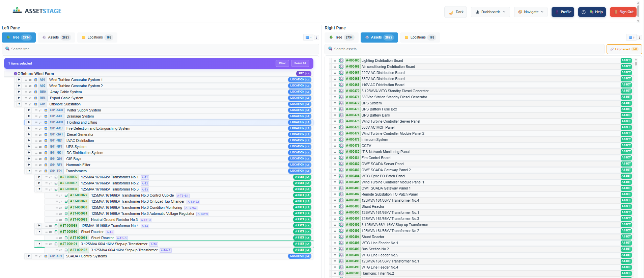Image resolution: width=644 pixels, height=278 pixels.
Task: Click the swap arrows icon on Shunt Reactor AST-000090
Action: [50, 232]
